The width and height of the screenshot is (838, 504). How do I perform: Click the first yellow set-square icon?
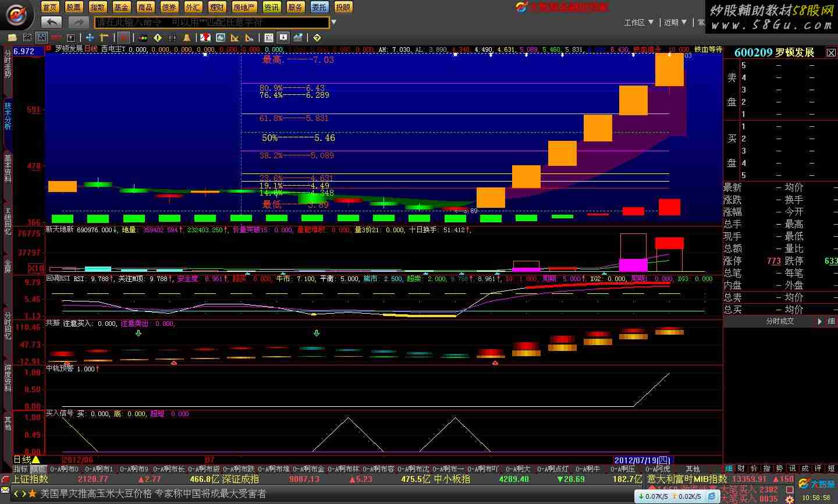pyautogui.click(x=235, y=37)
